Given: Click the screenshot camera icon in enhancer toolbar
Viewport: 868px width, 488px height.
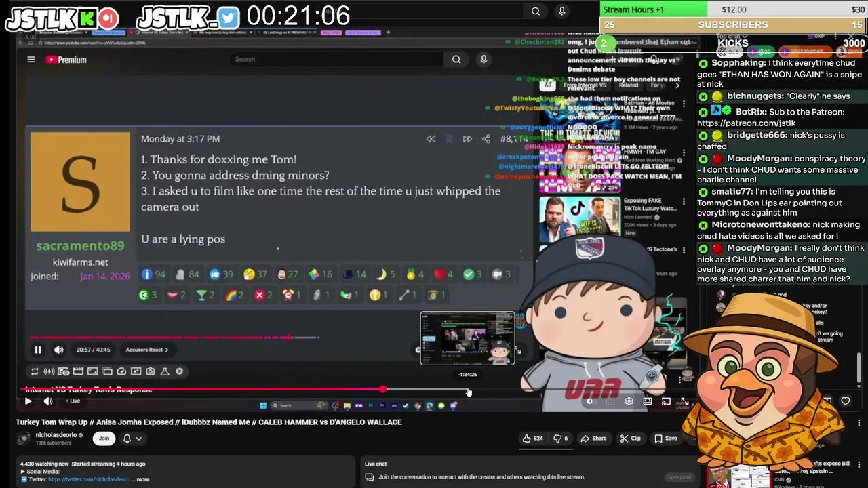Looking at the screenshot, I should tap(151, 371).
